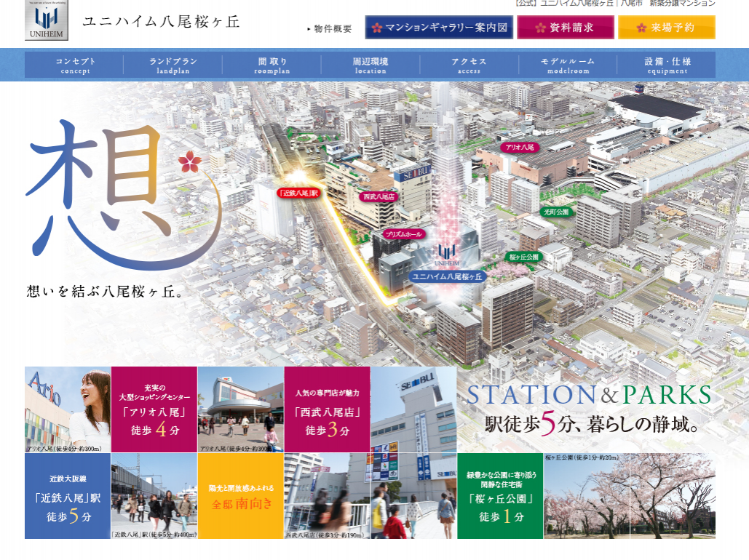Go to the 間取り roomplan page

[x=272, y=65]
